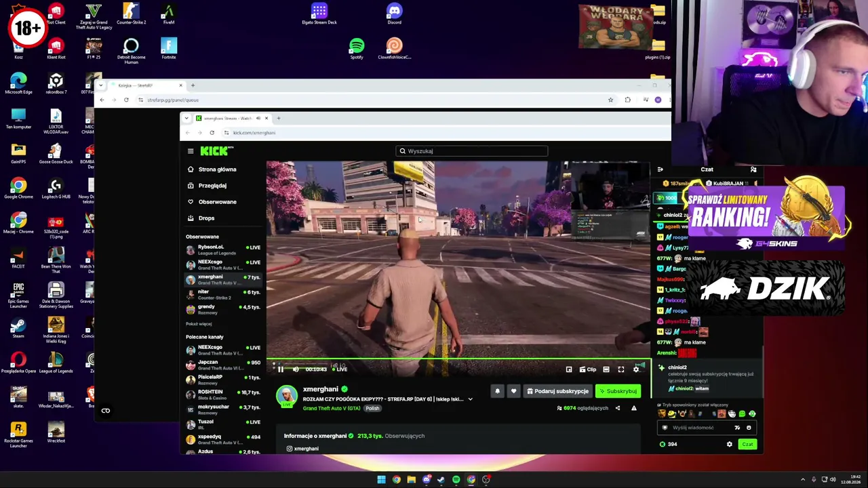Reload the kick.com page
868x488 pixels.
[212, 133]
